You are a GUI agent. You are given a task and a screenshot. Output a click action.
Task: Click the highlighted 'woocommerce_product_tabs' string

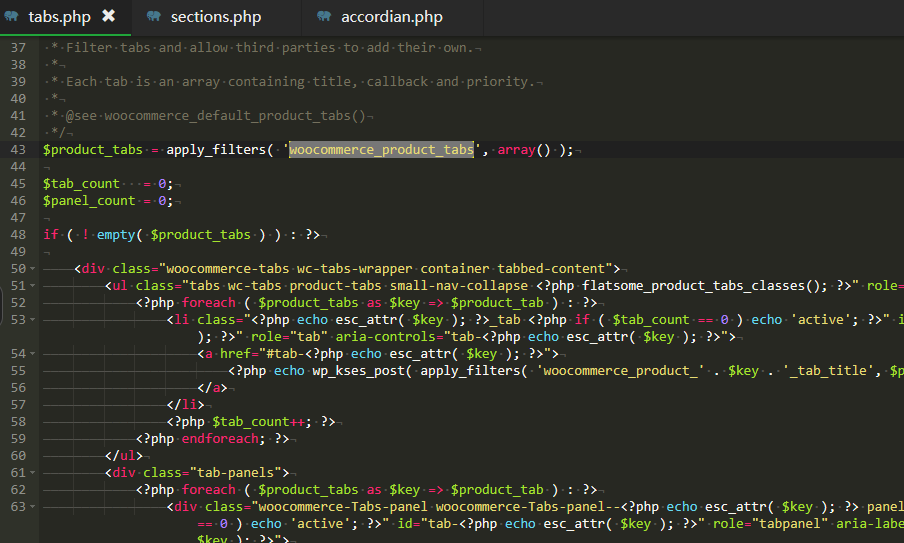(381, 150)
